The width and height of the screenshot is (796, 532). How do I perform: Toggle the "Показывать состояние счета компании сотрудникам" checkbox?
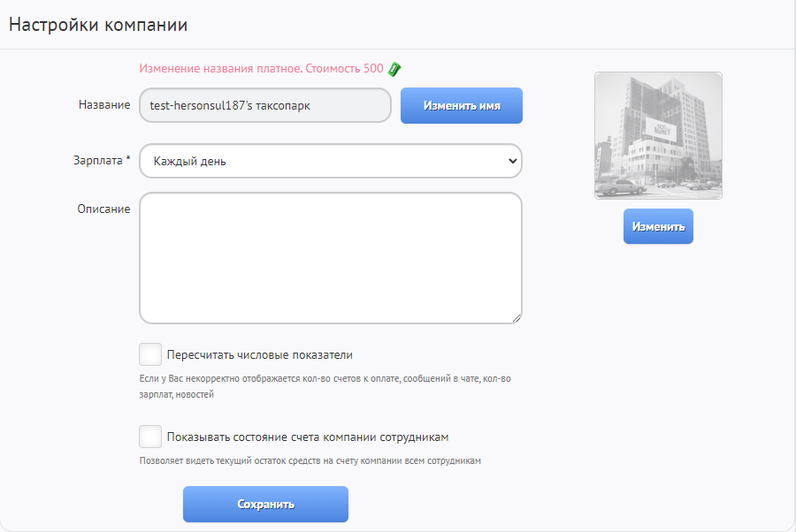[150, 437]
